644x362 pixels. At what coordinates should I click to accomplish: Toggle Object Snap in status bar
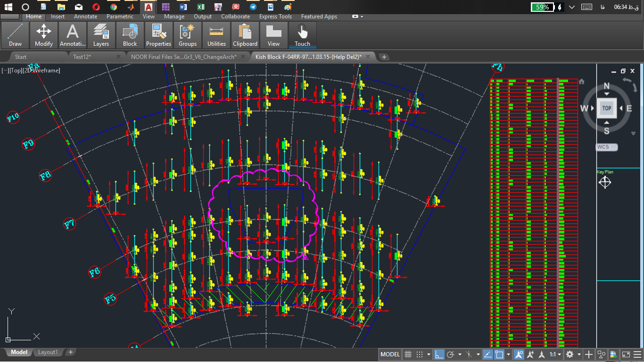(499, 354)
